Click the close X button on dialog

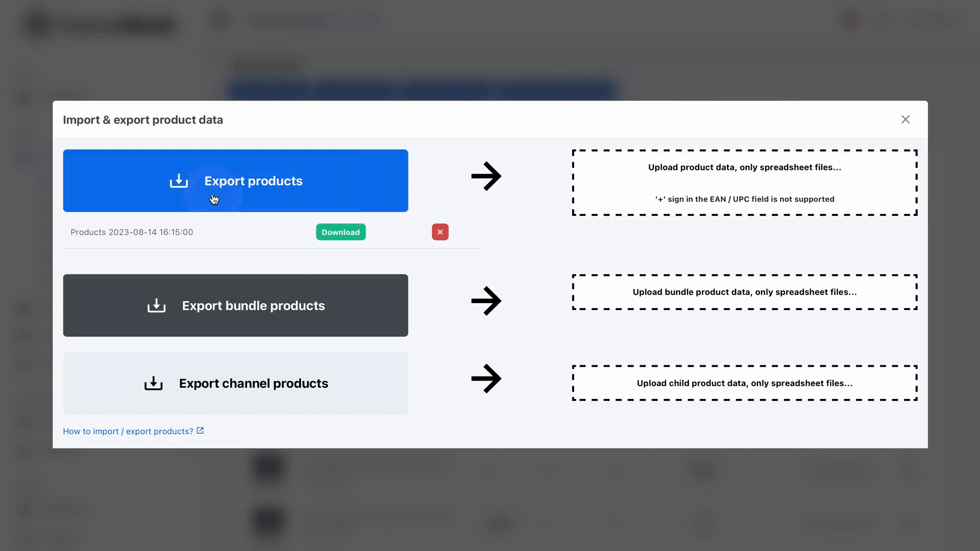point(906,120)
